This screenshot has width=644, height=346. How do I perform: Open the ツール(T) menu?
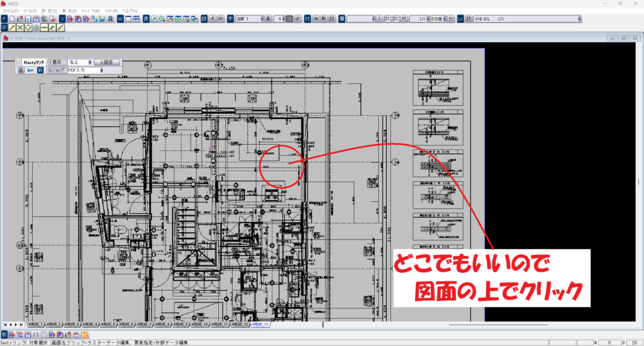[x=30, y=11]
